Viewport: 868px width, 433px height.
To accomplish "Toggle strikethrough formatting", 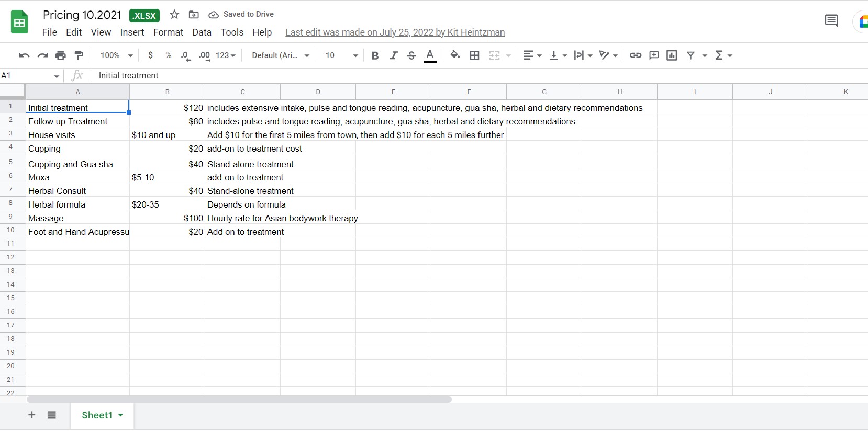I will tap(411, 55).
